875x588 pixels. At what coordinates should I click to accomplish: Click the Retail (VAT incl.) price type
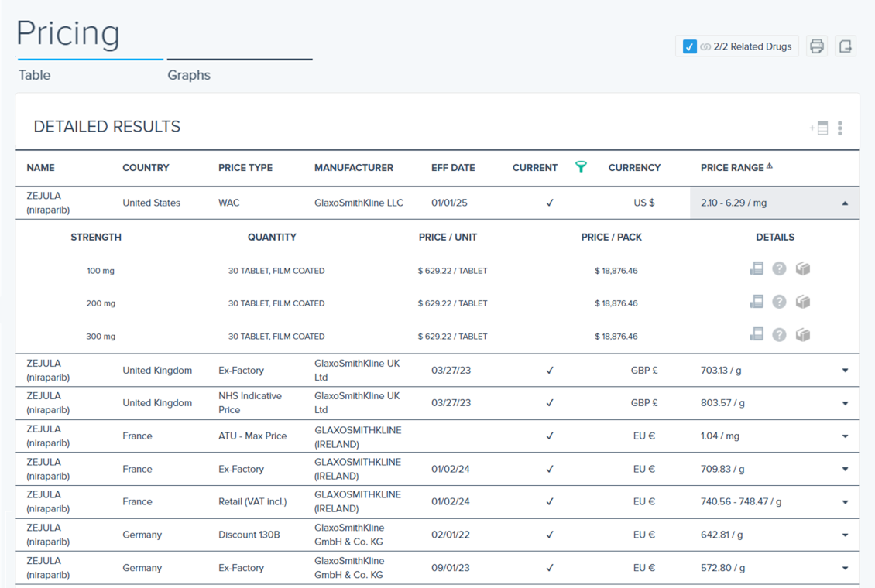(252, 501)
